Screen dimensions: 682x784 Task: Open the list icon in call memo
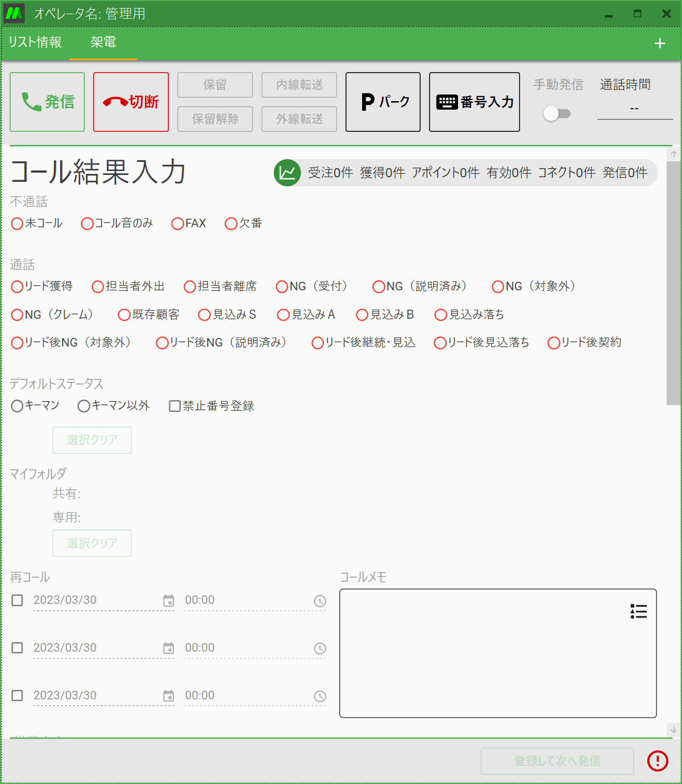[x=638, y=611]
